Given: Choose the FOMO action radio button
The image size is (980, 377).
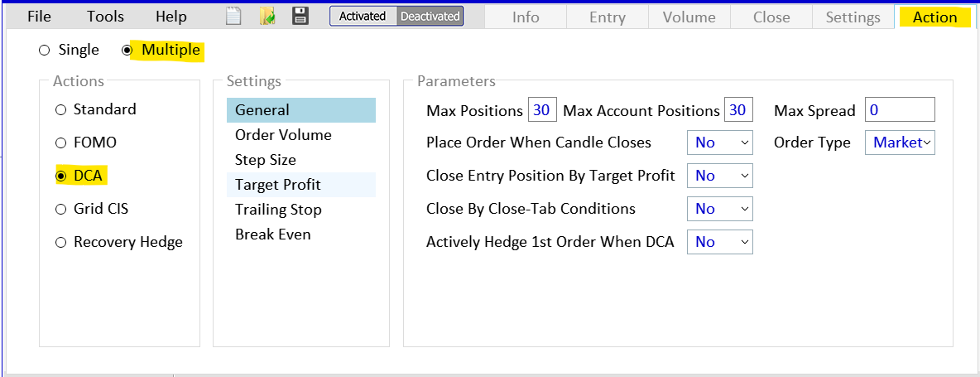Looking at the screenshot, I should click(60, 143).
